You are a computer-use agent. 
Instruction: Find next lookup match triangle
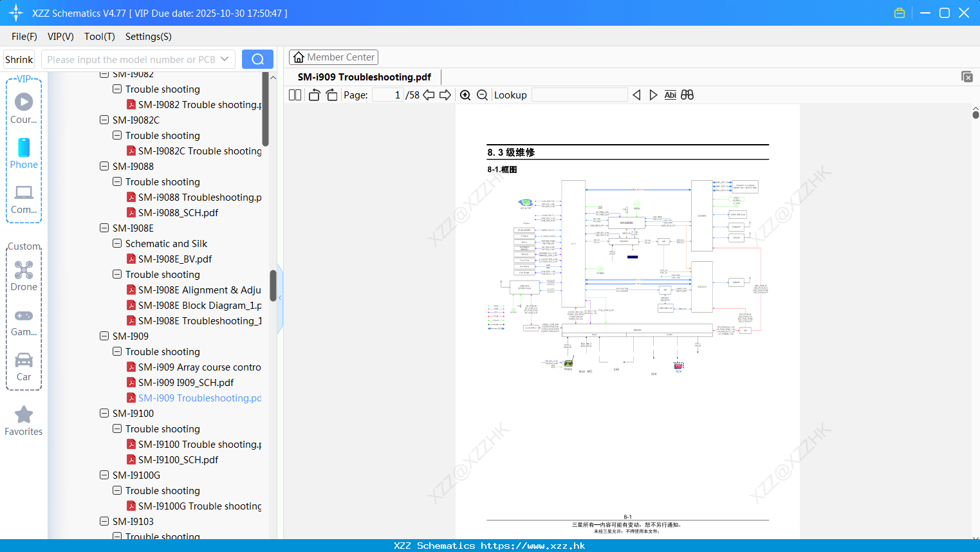tap(653, 95)
